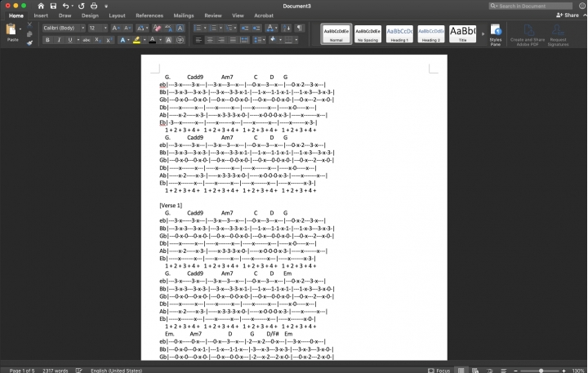Switch to the Draw tab
The height and width of the screenshot is (373, 588).
coord(65,16)
